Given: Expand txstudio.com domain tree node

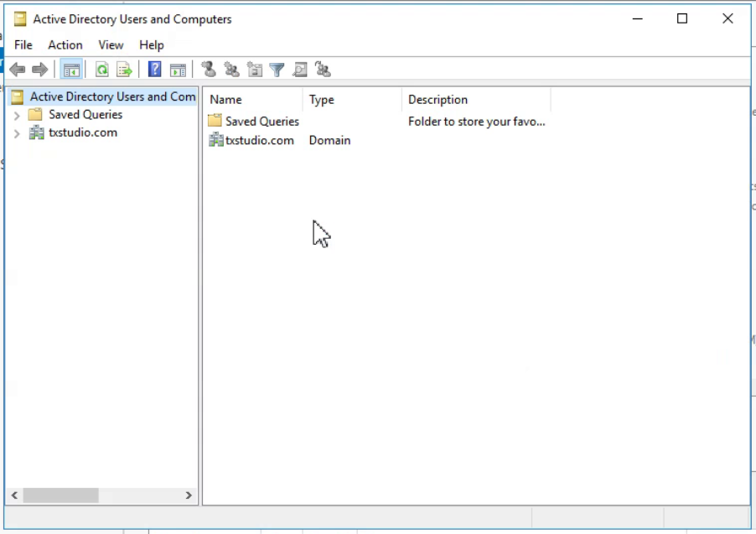Looking at the screenshot, I should point(17,133).
